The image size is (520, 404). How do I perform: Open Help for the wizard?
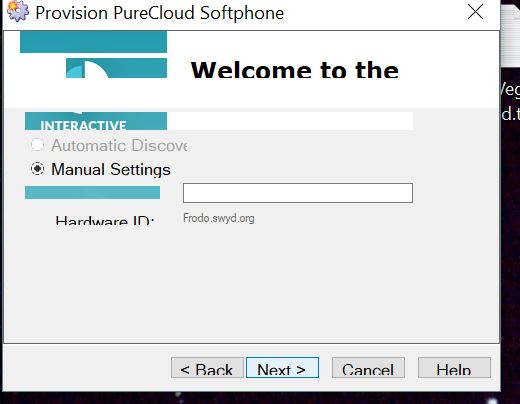454,368
